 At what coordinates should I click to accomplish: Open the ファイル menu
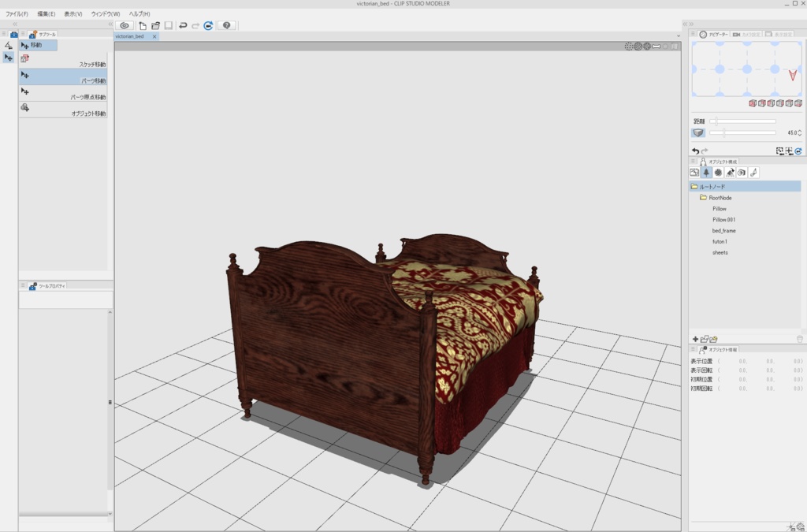point(16,13)
